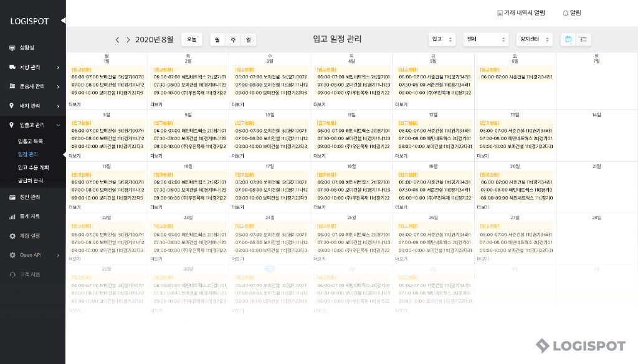Open the 양지센터 center dropdown

click(535, 39)
